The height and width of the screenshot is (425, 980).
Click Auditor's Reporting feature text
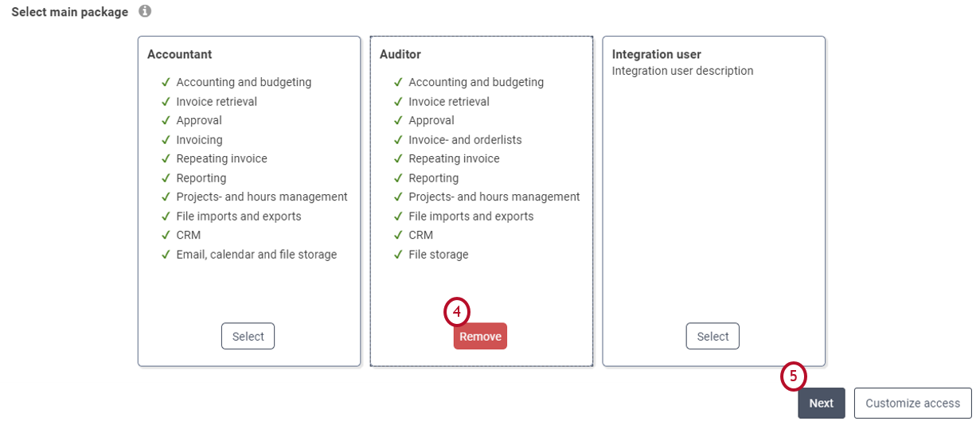click(x=433, y=177)
